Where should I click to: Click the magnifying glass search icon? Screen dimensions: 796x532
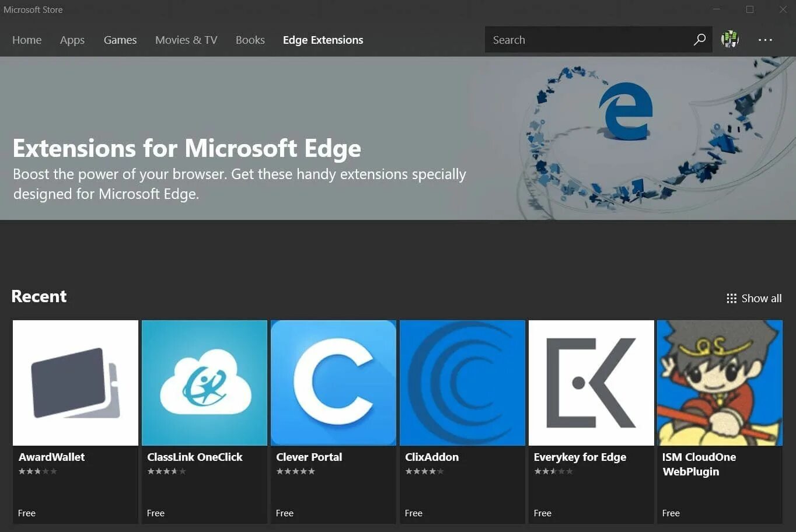(x=700, y=39)
